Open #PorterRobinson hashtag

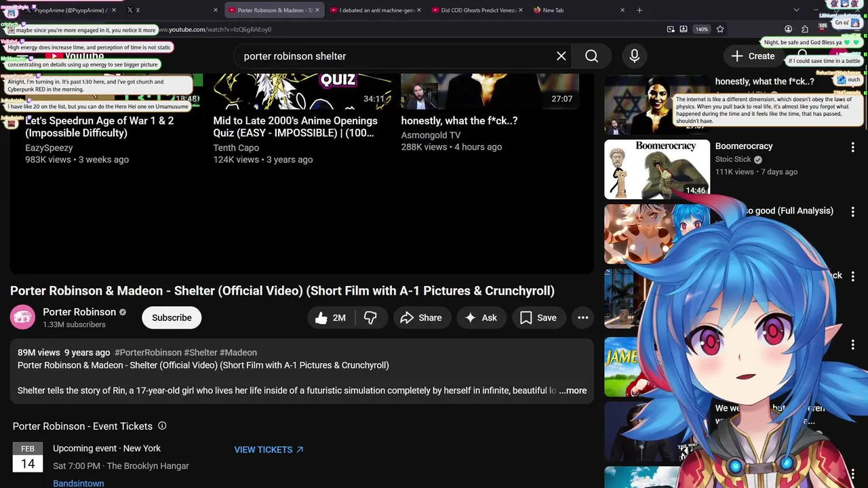coord(148,352)
